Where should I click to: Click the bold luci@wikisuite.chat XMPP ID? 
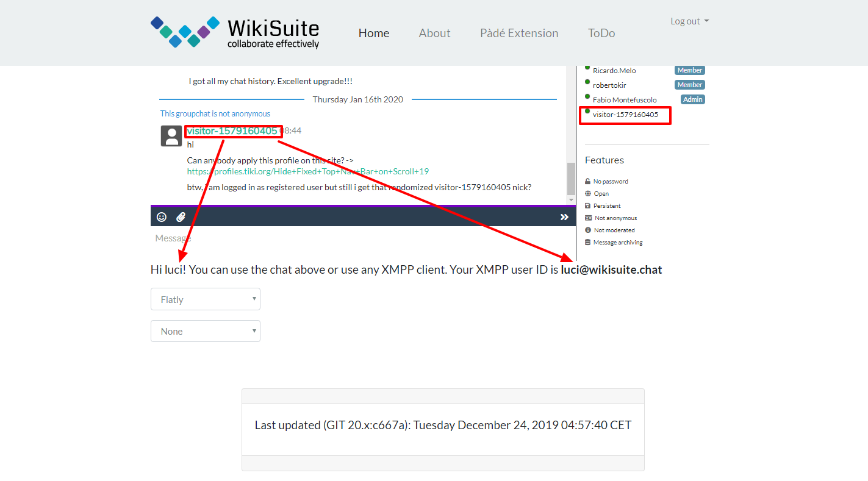[611, 269]
